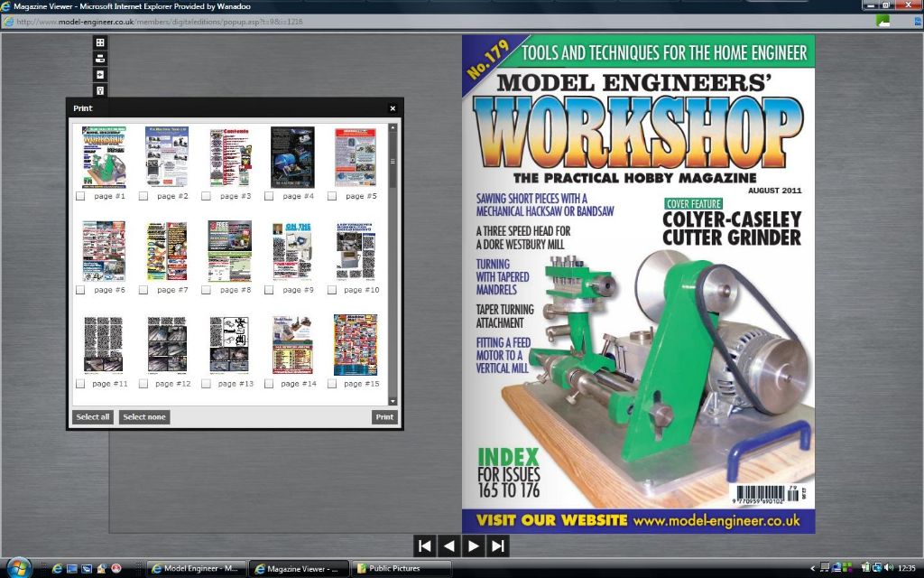Tick the checkbox for page #1
Screen dimensions: 924x578
(x=80, y=196)
